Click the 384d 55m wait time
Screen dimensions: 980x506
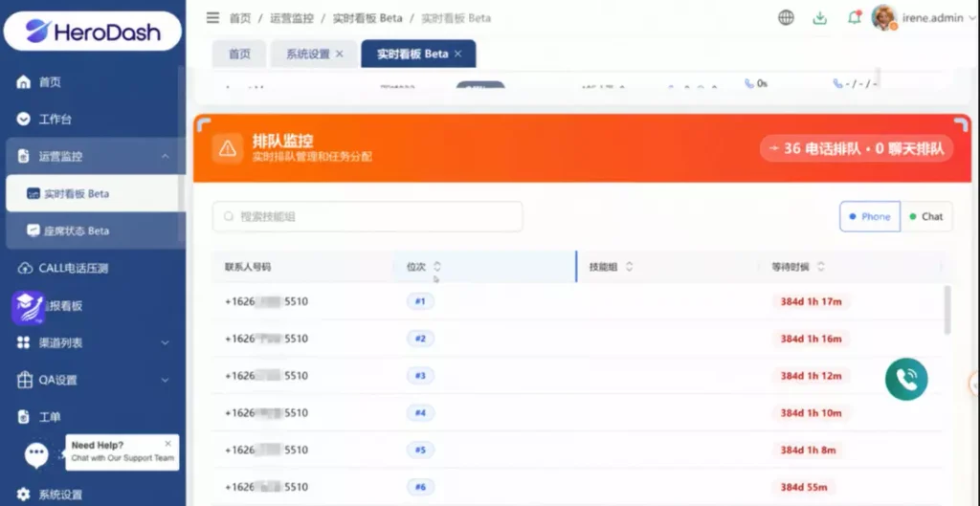(x=803, y=487)
